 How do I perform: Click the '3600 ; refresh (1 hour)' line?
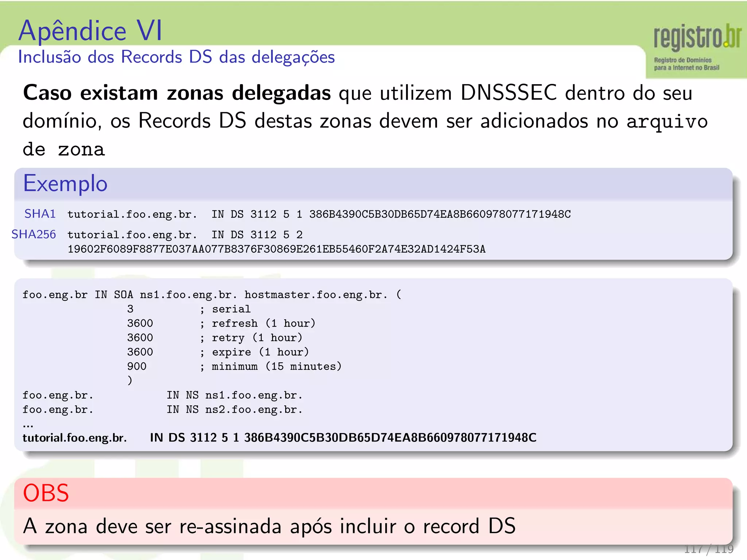(221, 323)
